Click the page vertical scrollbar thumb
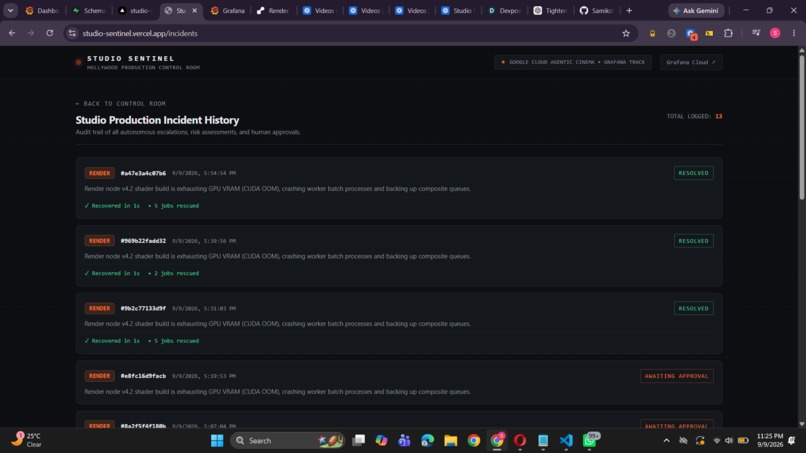 [801, 127]
